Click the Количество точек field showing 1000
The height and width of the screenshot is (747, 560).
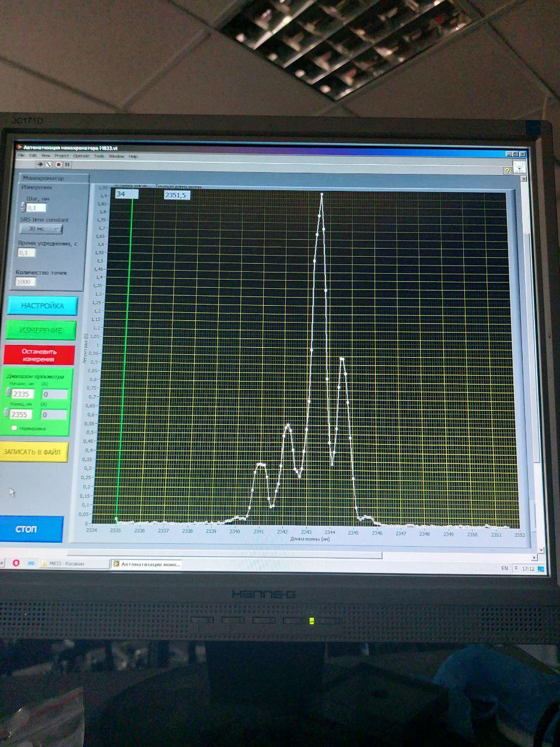coord(26,282)
